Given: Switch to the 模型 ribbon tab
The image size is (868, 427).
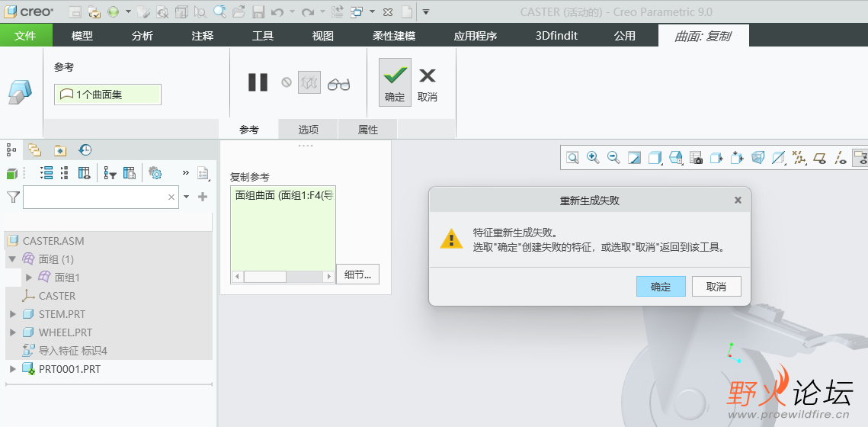Looking at the screenshot, I should click(x=82, y=36).
